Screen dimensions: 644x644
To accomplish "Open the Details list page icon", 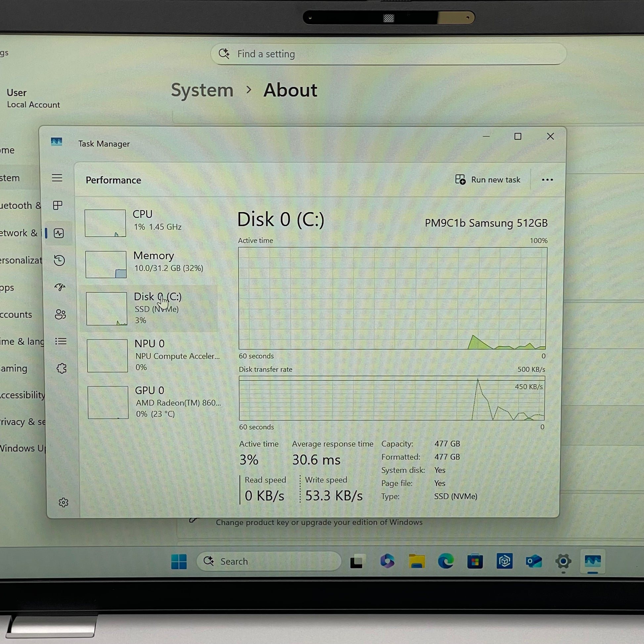I will tap(61, 341).
